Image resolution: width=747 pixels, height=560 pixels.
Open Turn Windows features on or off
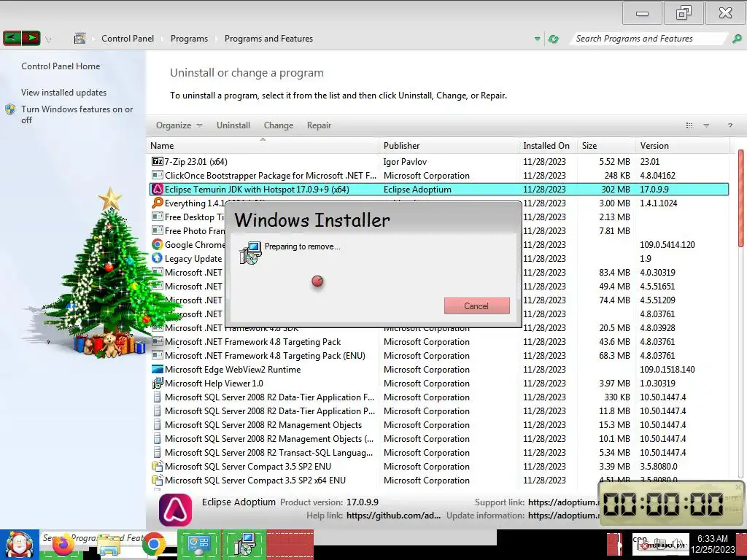[x=77, y=114]
